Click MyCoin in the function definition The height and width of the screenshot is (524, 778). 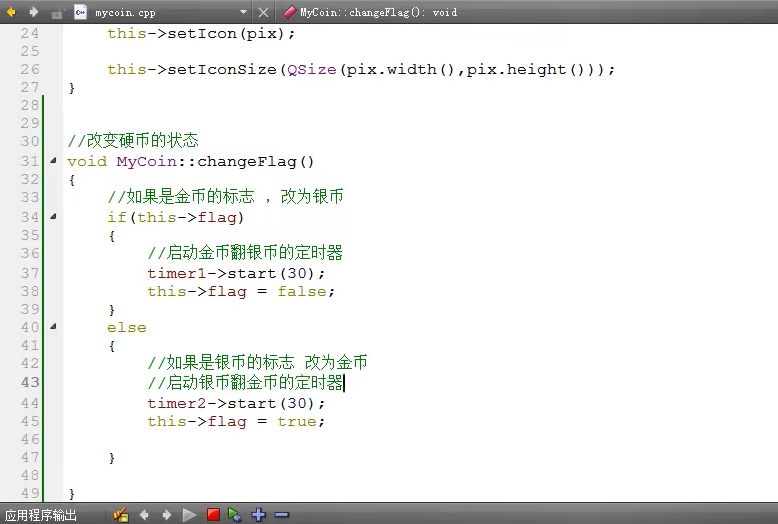[146, 161]
